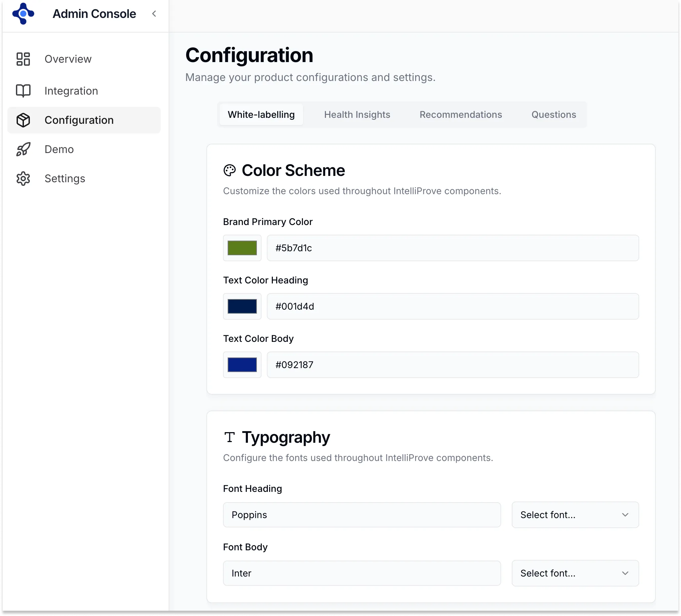Click the Integration book icon

23,91
